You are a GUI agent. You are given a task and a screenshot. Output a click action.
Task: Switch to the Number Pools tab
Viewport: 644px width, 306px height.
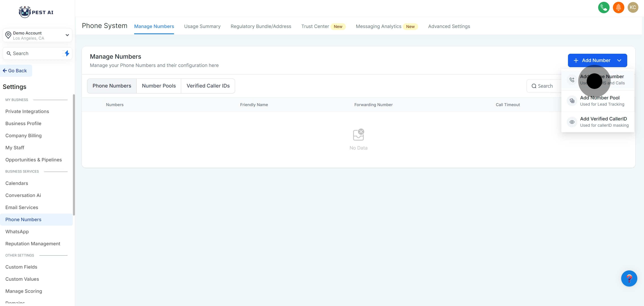pyautogui.click(x=159, y=86)
